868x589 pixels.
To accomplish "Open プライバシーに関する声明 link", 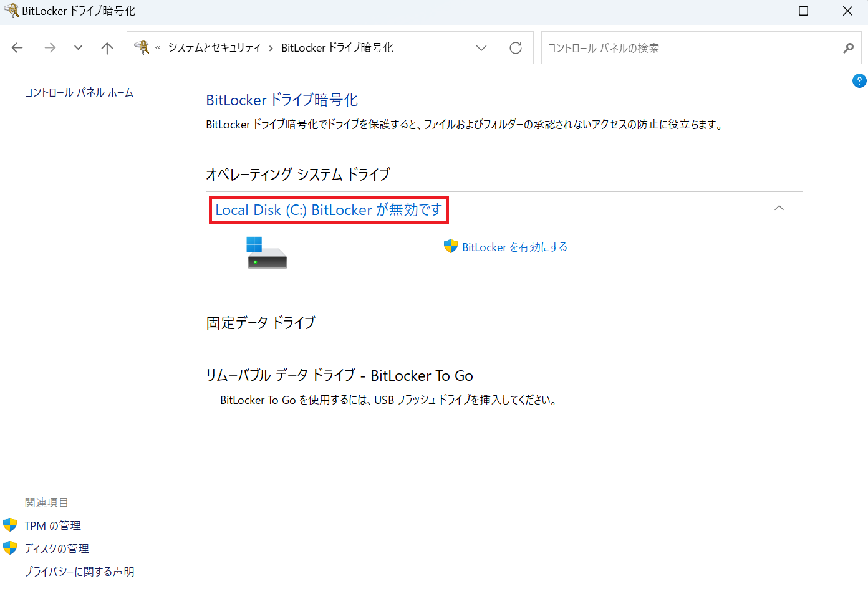I will pyautogui.click(x=79, y=572).
